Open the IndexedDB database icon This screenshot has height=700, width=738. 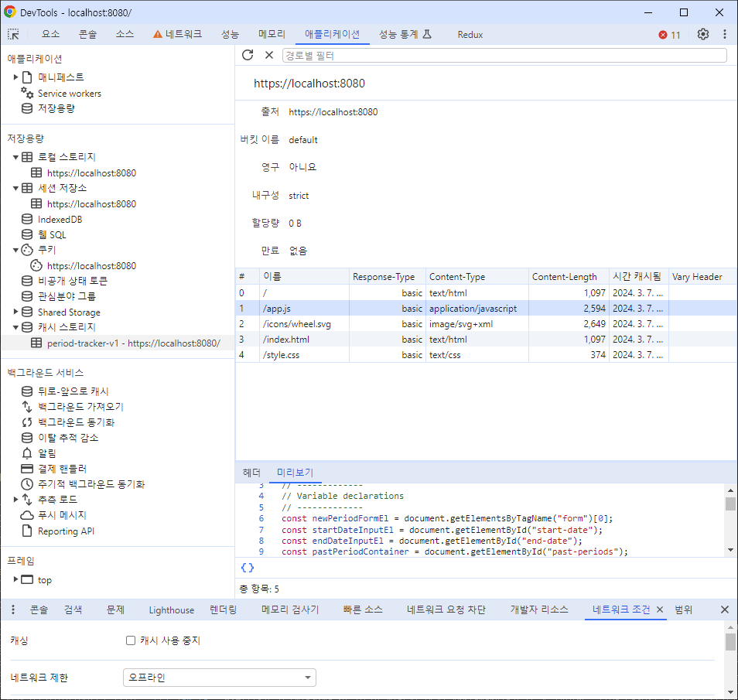click(x=27, y=220)
